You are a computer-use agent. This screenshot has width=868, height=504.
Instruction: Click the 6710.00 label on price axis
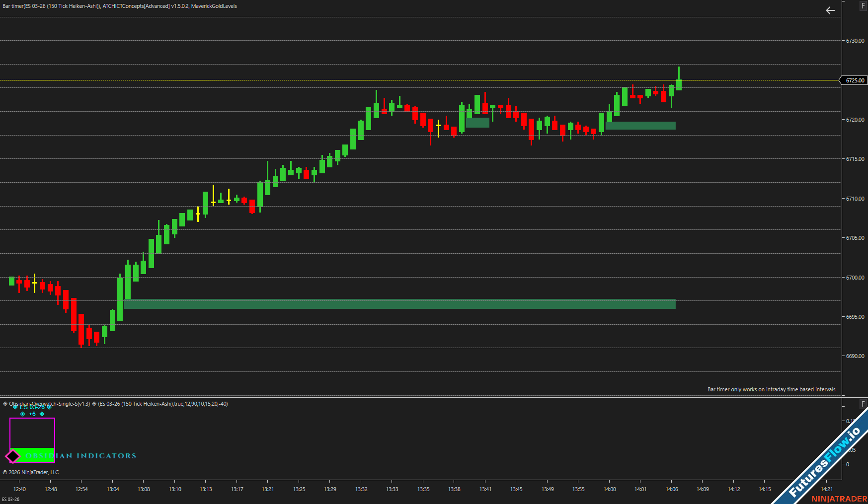pyautogui.click(x=855, y=199)
